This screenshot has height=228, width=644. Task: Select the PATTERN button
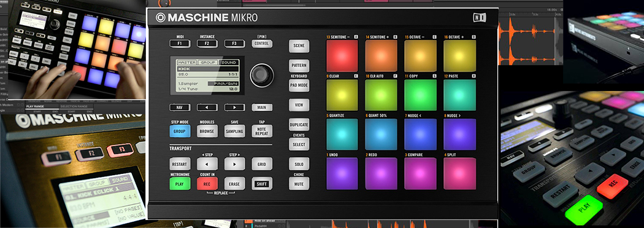(x=299, y=65)
